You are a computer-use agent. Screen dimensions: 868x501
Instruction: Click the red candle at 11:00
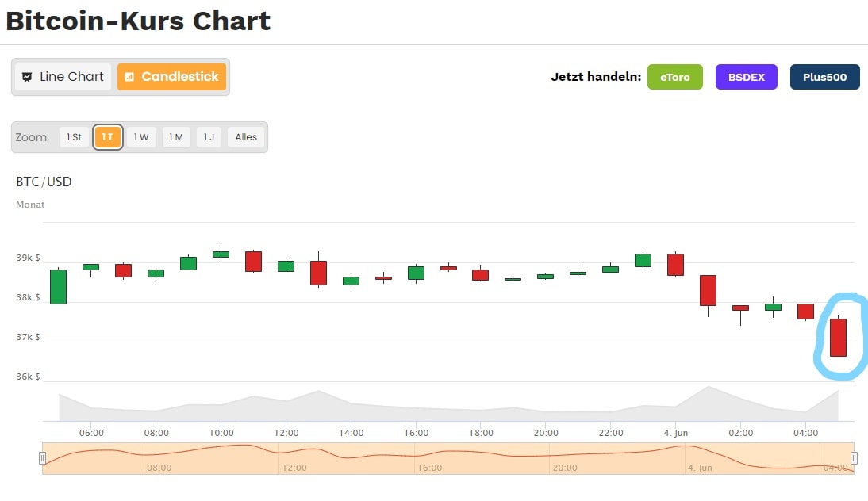tap(254, 261)
